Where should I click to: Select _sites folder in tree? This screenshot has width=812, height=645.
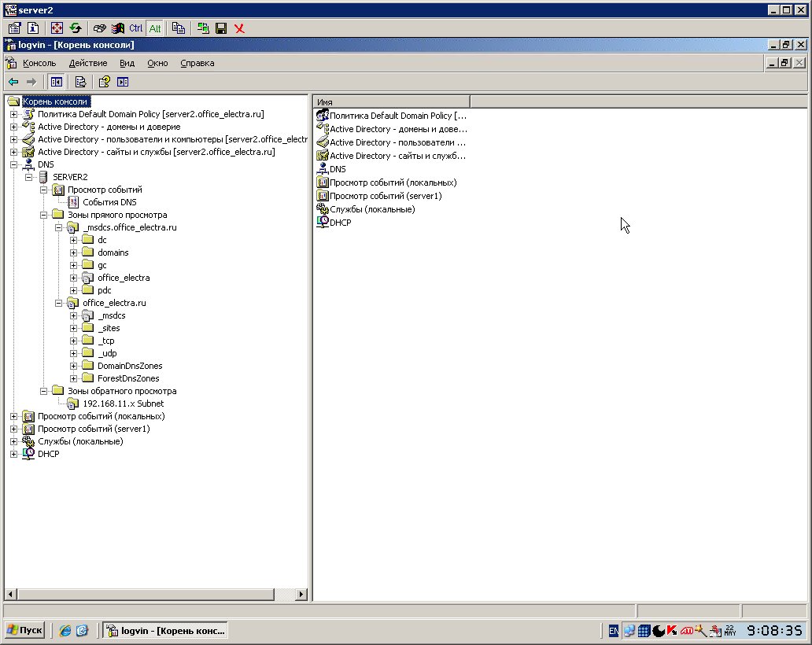click(109, 328)
